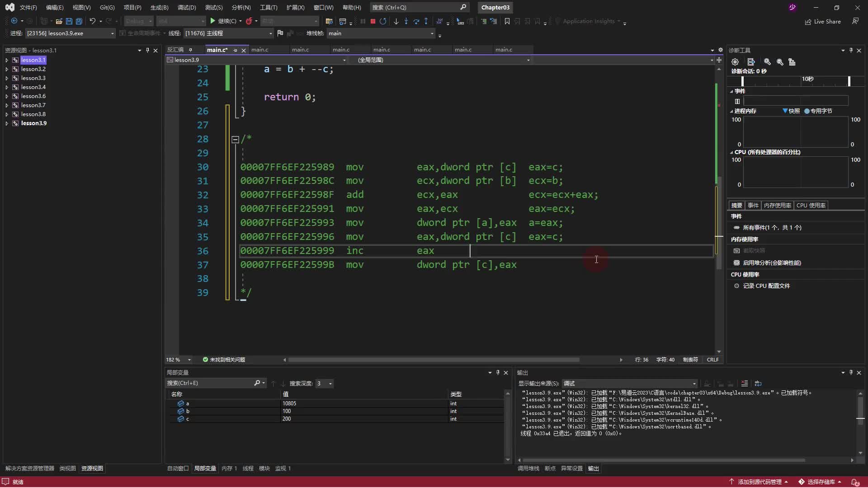Screen dimensions: 868x488
Task: Save the current file
Action: [69, 21]
